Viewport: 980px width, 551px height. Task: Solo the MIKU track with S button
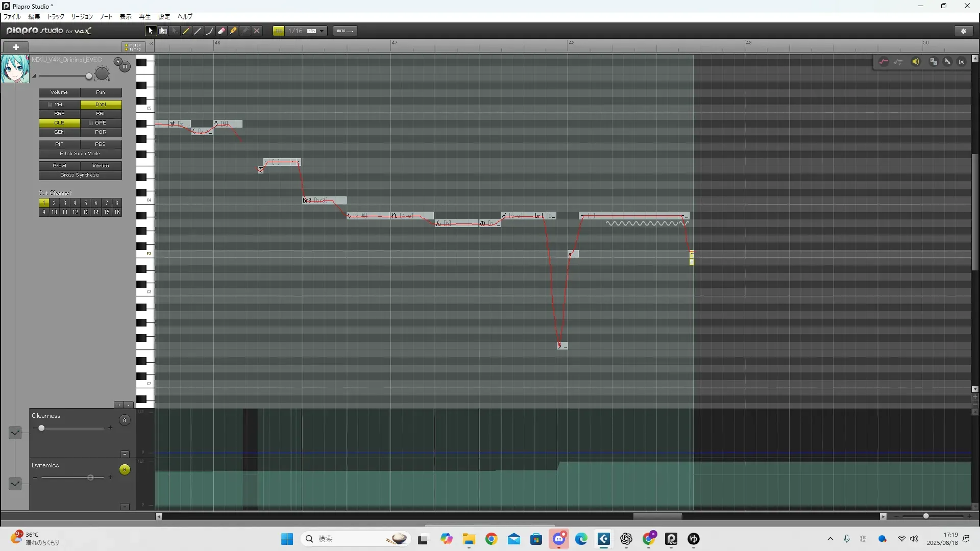(118, 62)
